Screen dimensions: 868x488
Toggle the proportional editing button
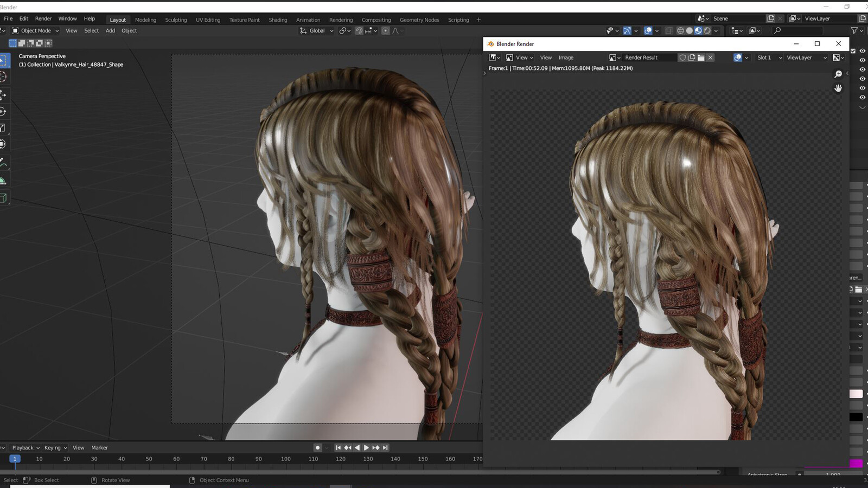(x=385, y=31)
